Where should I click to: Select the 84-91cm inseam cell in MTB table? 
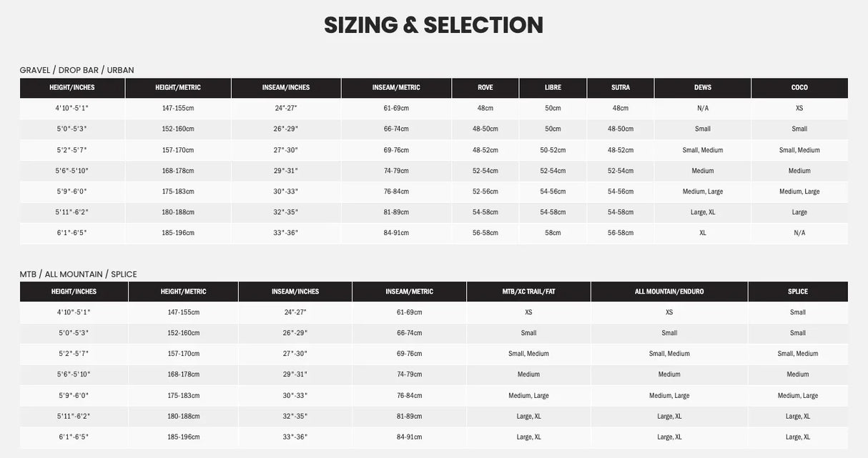[409, 437]
